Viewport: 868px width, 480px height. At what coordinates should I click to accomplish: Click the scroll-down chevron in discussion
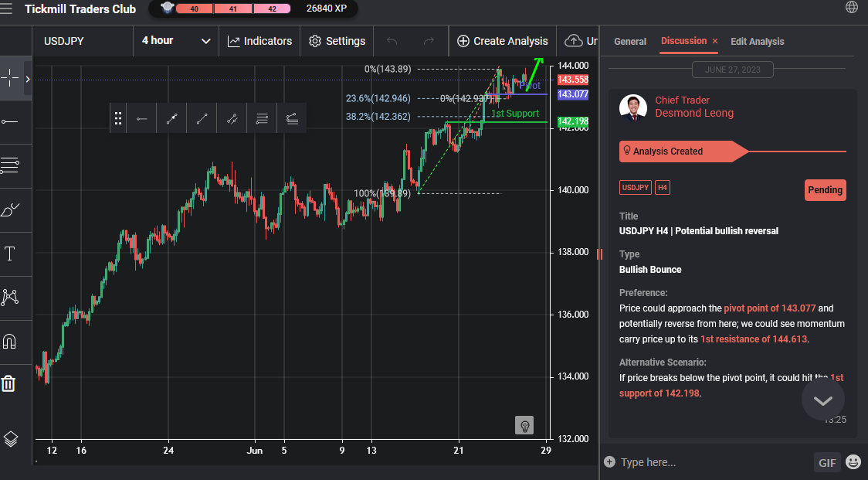tap(822, 400)
